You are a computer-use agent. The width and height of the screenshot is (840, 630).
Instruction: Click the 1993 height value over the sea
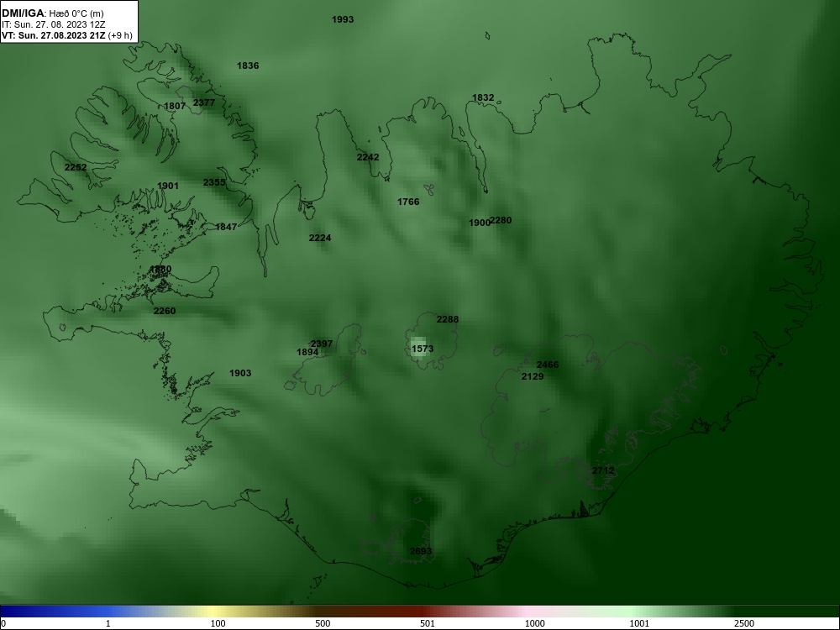point(343,19)
